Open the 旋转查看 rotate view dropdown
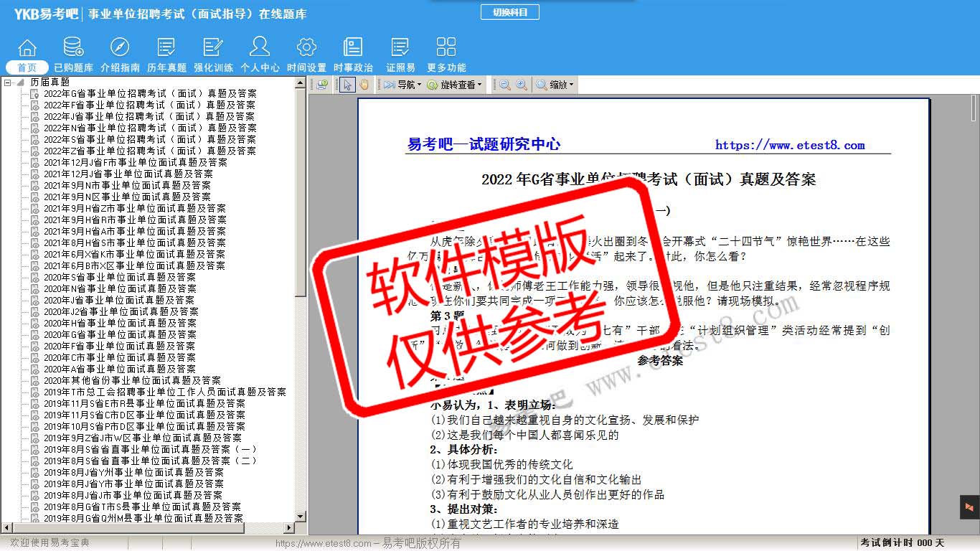 coord(454,85)
